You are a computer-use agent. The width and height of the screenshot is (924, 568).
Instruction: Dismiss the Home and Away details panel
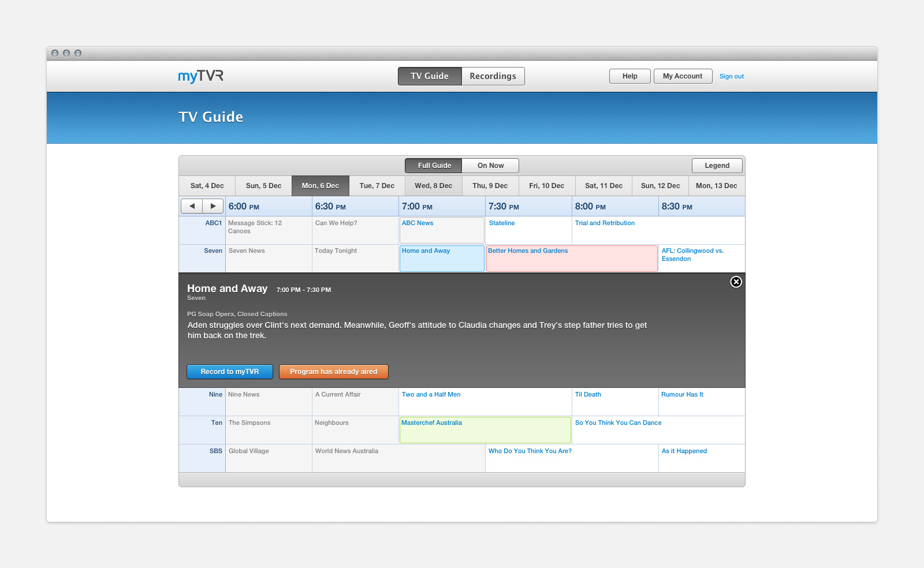736,282
